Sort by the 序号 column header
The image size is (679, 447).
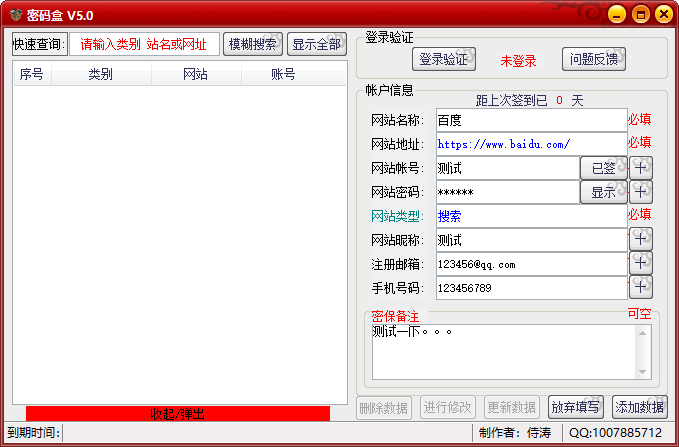tap(32, 74)
